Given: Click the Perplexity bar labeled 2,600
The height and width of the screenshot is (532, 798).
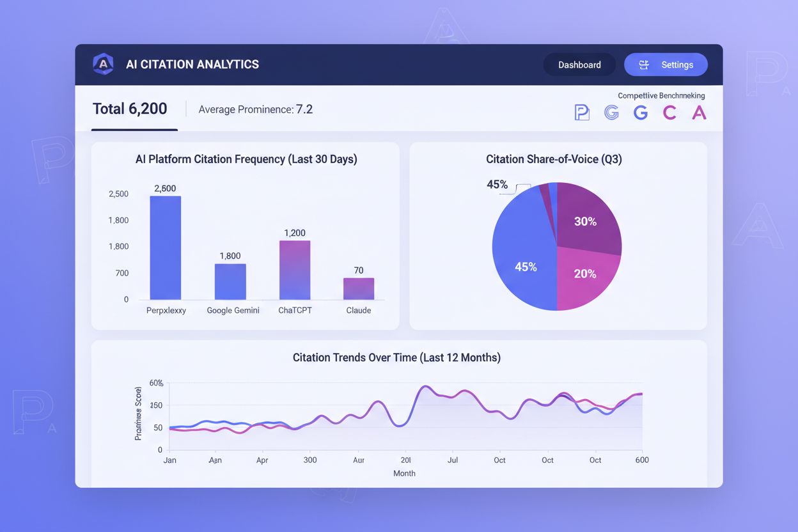Looking at the screenshot, I should (166, 248).
